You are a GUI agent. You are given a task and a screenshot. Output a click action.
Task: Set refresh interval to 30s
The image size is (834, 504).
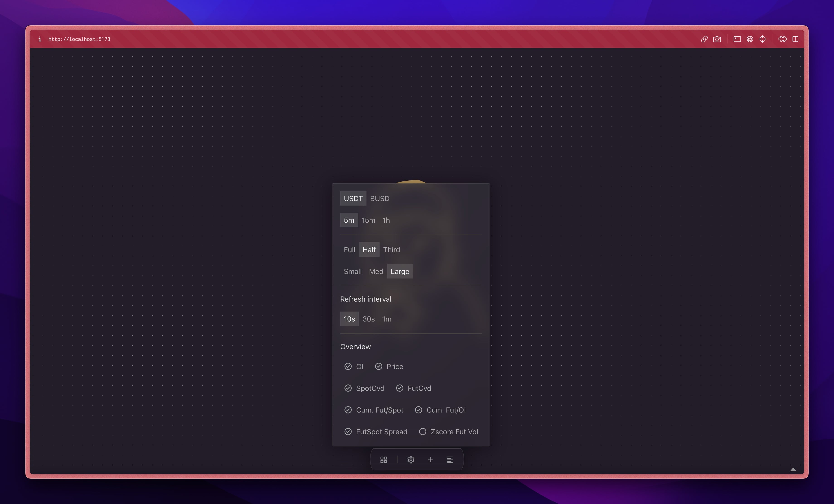tap(369, 319)
